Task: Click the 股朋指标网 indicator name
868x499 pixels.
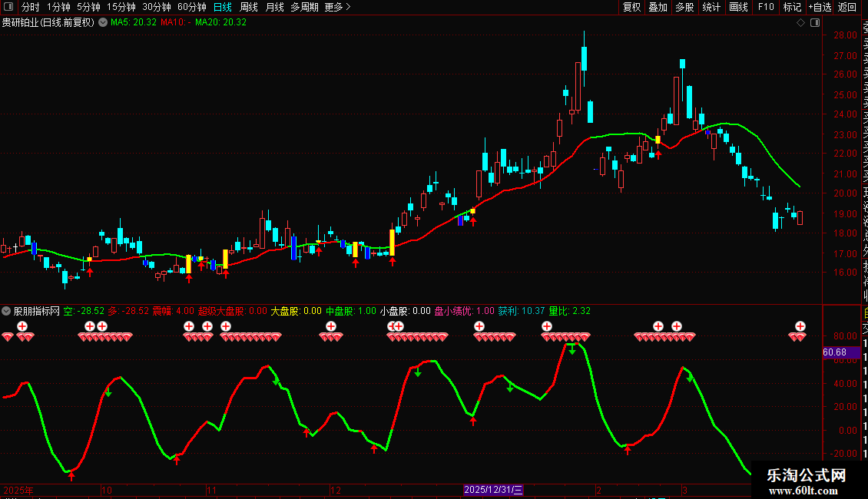Action: pyautogui.click(x=37, y=311)
